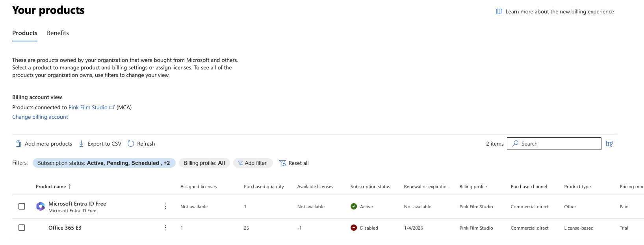
Task: Click the Active status text
Action: (x=366, y=207)
